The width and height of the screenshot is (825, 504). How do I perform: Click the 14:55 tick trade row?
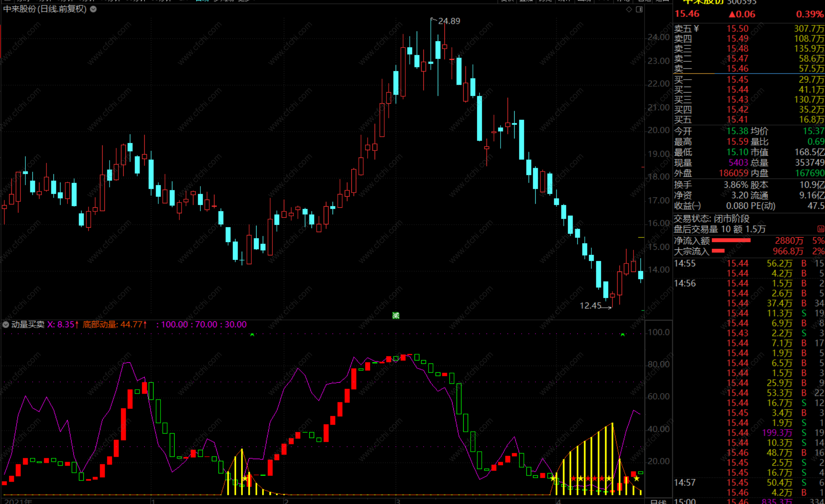pyautogui.click(x=684, y=263)
